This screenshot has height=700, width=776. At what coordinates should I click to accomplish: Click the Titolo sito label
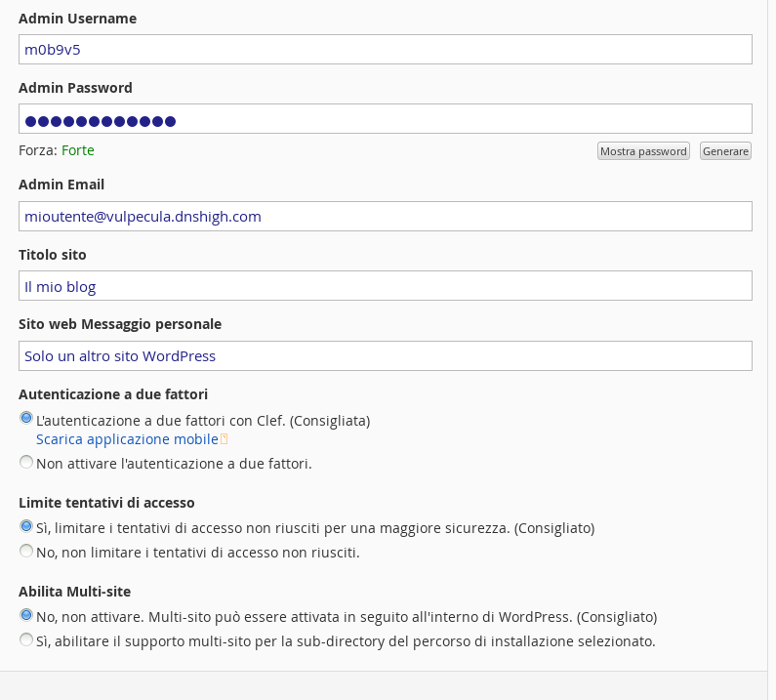tap(53, 255)
